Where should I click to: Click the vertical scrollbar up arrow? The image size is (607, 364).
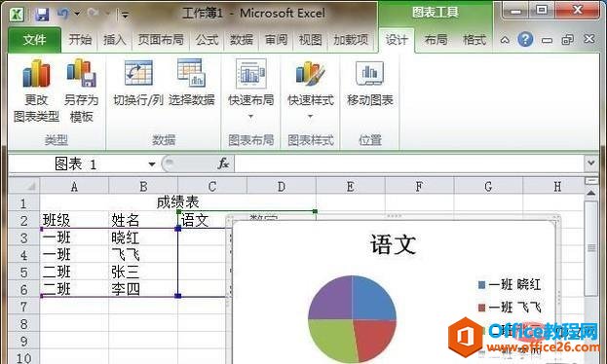coord(591,193)
